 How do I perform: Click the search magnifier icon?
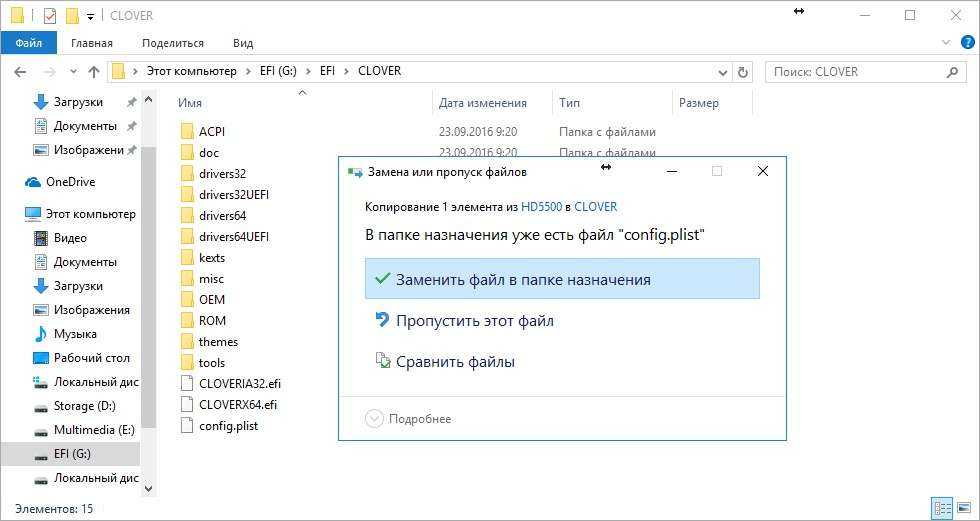953,72
